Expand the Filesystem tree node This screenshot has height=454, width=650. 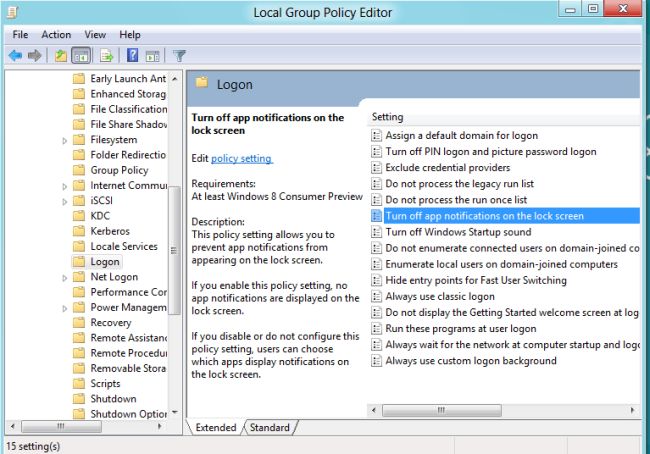click(x=64, y=141)
